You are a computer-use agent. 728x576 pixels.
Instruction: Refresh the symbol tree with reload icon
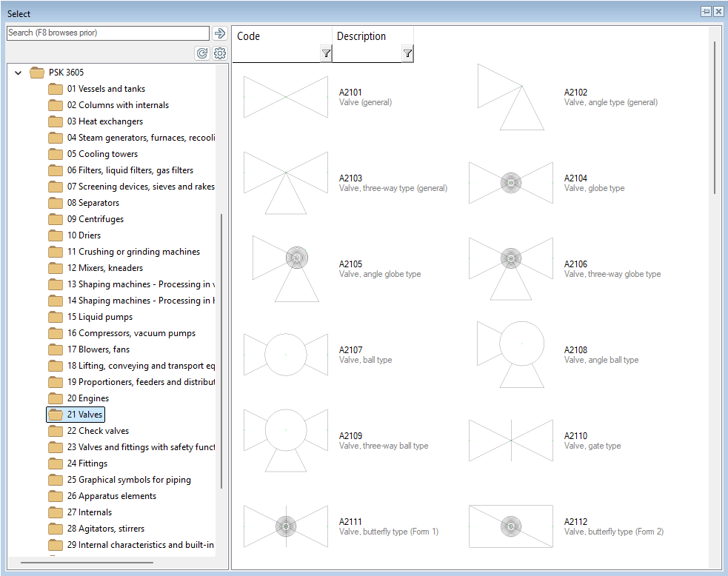coord(201,53)
